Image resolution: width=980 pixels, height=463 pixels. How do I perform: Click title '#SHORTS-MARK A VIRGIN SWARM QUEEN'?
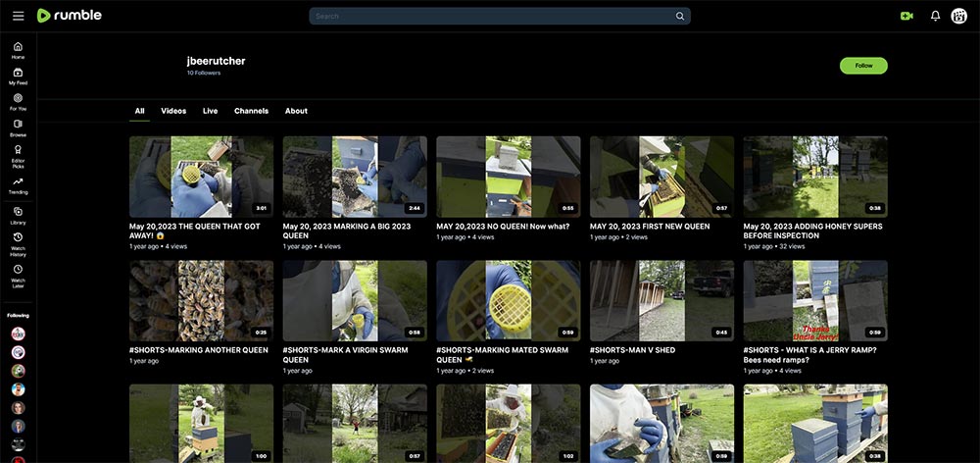[x=345, y=355]
